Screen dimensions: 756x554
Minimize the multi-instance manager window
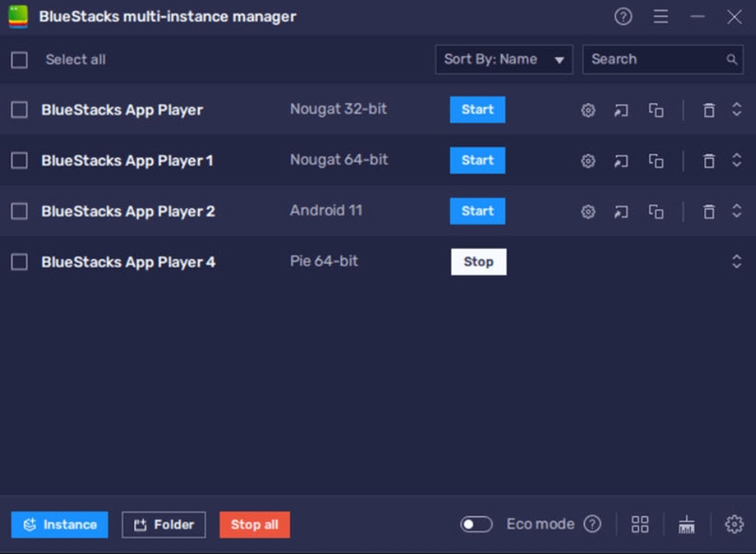click(697, 17)
